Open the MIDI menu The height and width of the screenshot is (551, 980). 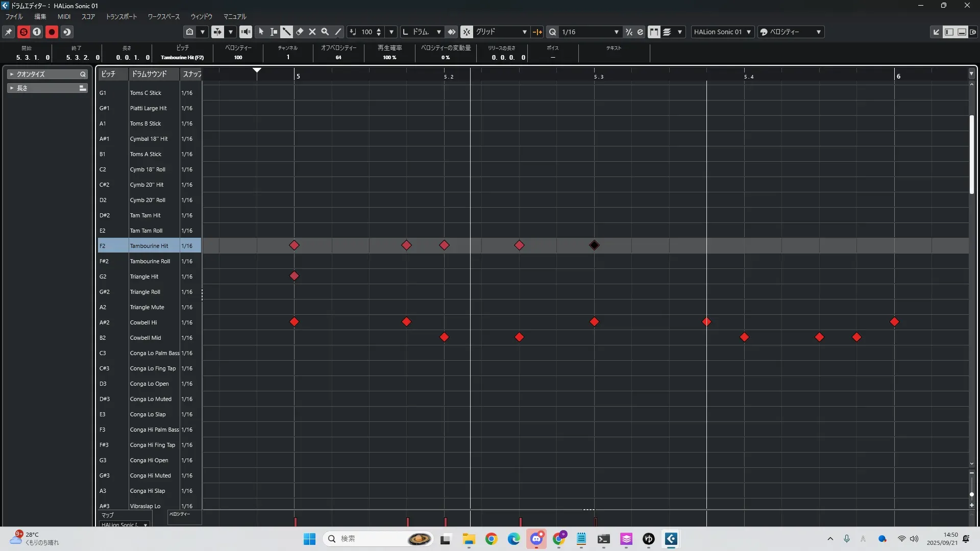(64, 16)
